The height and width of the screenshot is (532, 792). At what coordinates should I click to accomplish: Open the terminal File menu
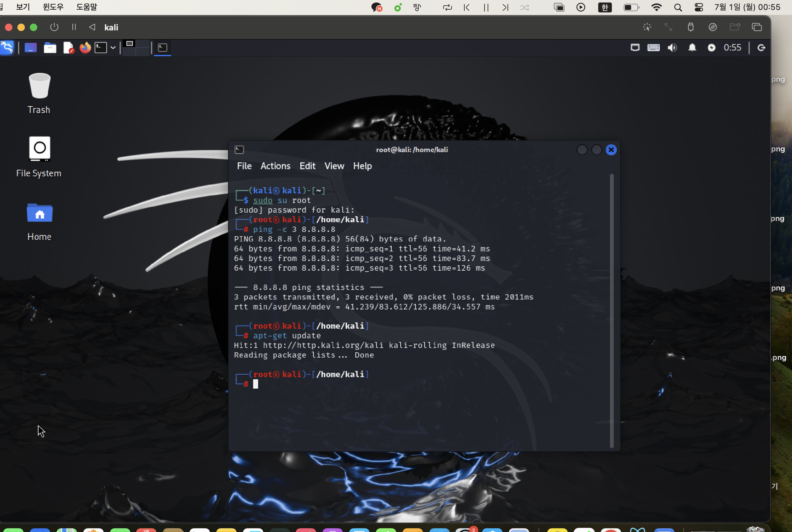pos(244,166)
